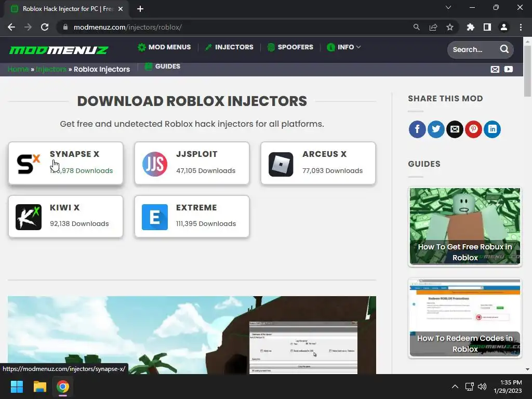Open the Kiwi X injector card

point(65,217)
